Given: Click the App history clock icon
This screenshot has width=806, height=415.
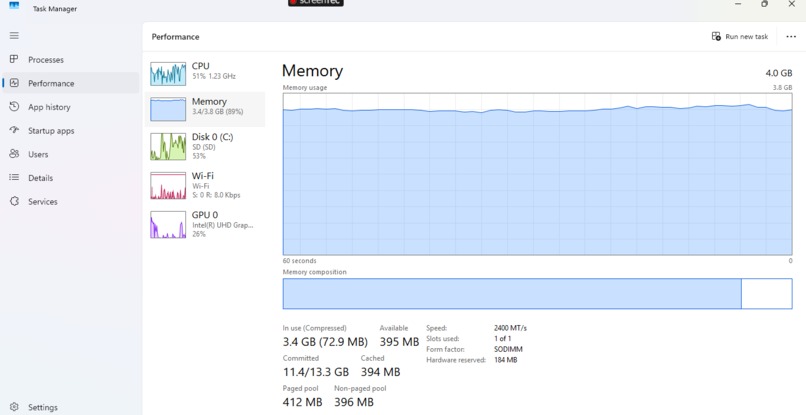Looking at the screenshot, I should coord(14,106).
